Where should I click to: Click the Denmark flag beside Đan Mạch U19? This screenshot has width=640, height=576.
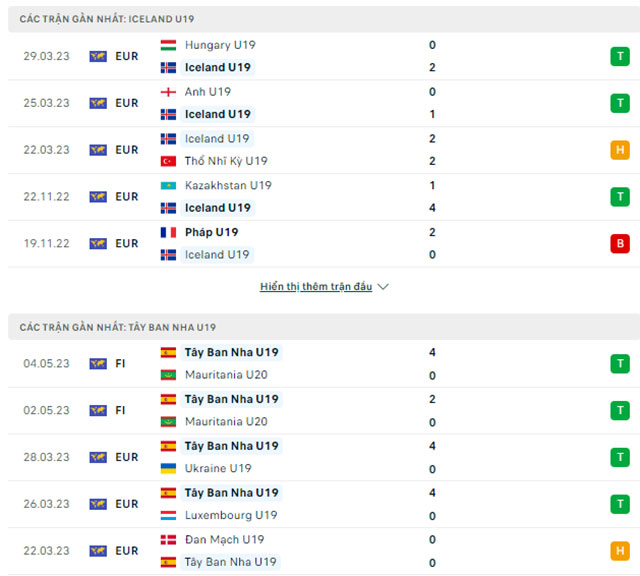[168, 539]
